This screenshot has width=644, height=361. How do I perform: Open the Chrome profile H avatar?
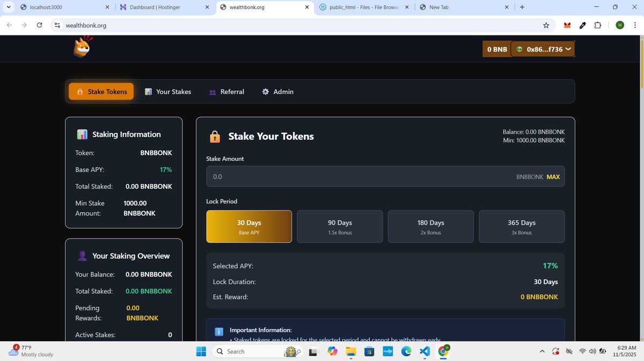620,25
